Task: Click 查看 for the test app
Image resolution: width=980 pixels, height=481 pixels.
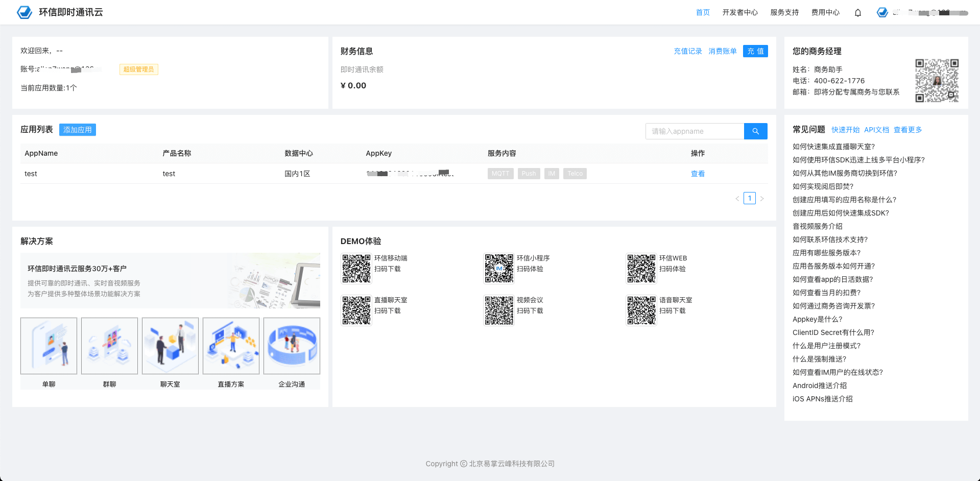Action: coord(698,174)
